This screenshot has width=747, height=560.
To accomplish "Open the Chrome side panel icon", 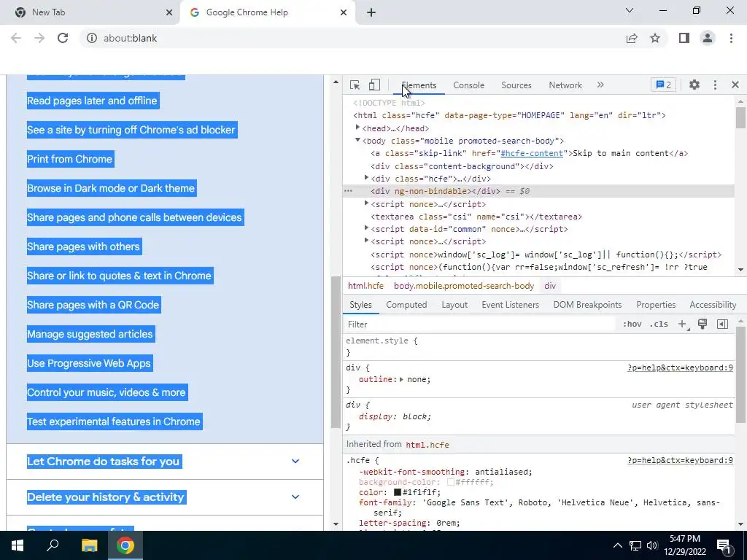I will pos(684,38).
